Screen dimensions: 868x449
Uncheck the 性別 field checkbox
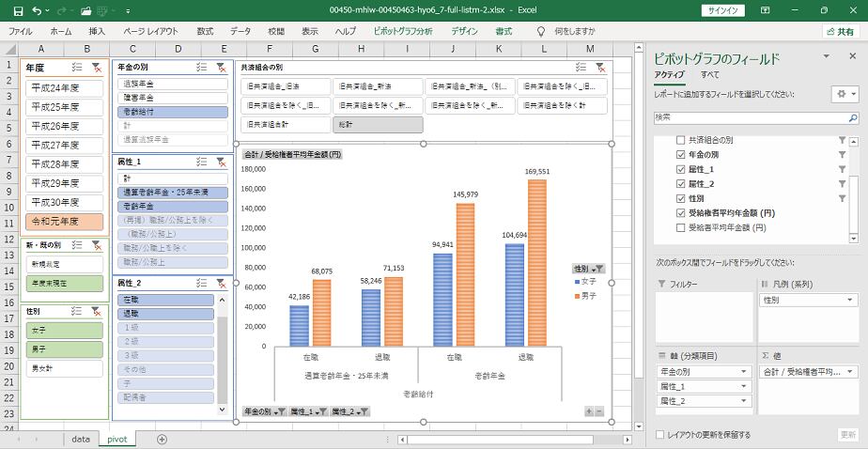(x=681, y=198)
